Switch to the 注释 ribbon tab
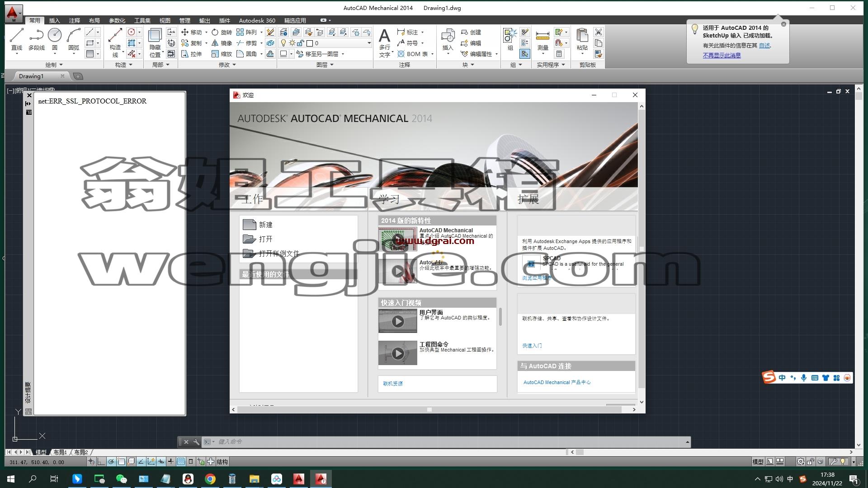Viewport: 868px width, 488px height. click(x=75, y=20)
